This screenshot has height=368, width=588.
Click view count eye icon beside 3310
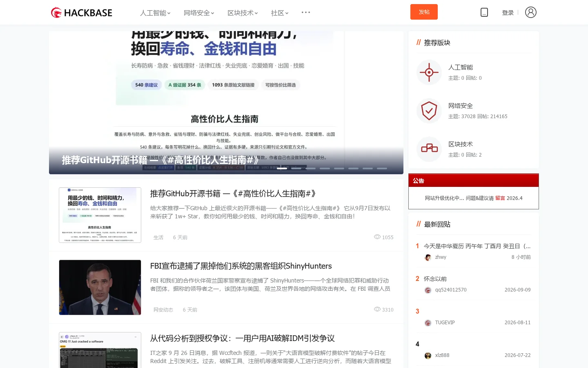point(377,310)
